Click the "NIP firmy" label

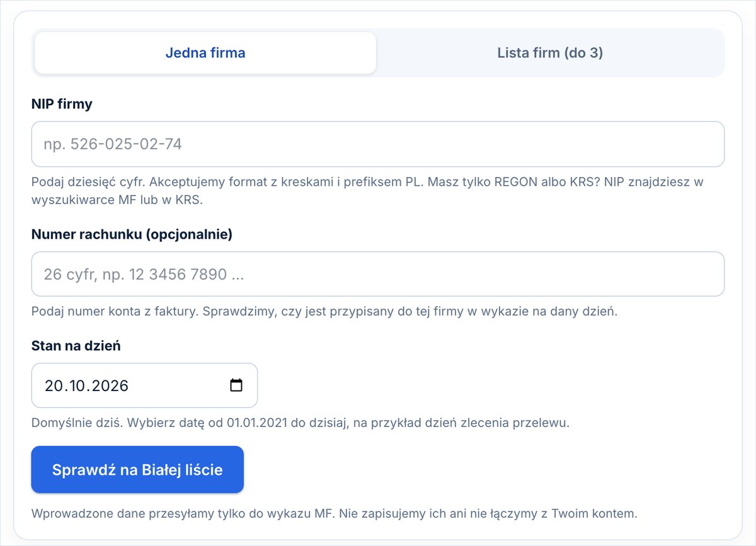(62, 104)
